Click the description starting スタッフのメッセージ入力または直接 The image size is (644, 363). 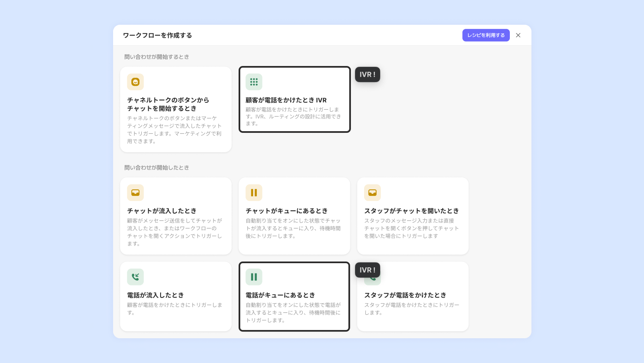[x=412, y=228]
